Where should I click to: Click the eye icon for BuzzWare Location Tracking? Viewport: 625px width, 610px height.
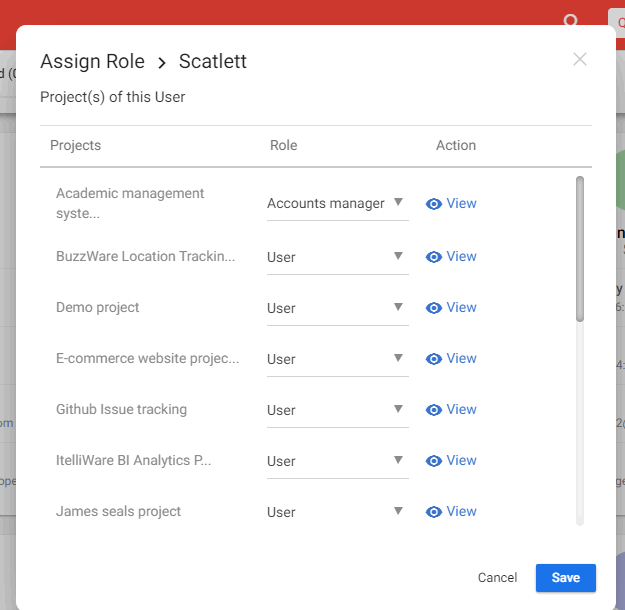pyautogui.click(x=434, y=257)
